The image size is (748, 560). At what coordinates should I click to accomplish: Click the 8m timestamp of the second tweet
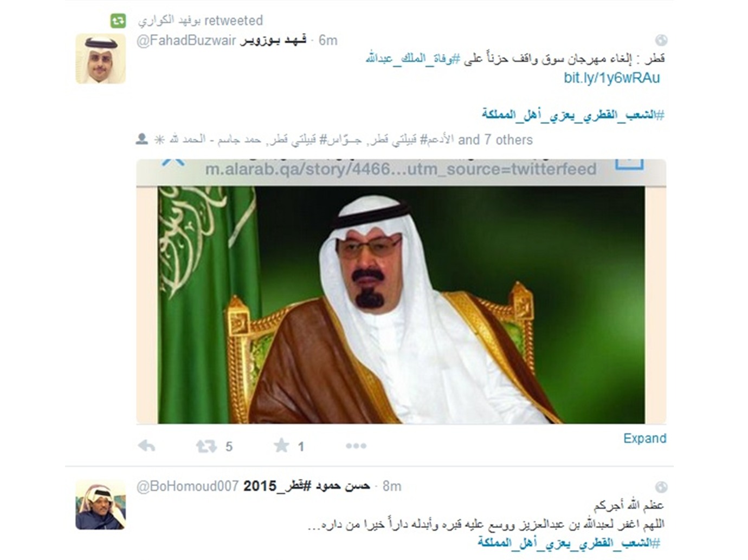click(392, 486)
